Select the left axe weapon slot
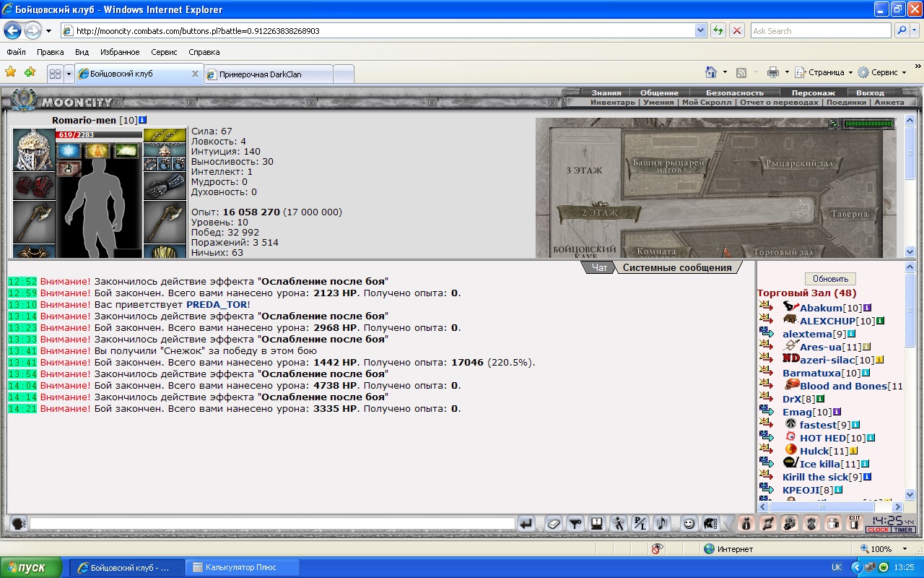924x578 pixels. point(34,223)
